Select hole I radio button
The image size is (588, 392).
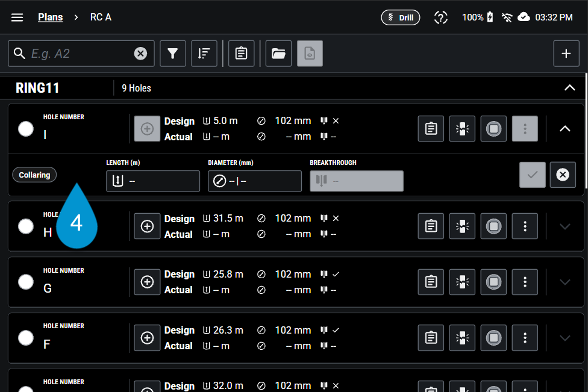click(x=26, y=129)
